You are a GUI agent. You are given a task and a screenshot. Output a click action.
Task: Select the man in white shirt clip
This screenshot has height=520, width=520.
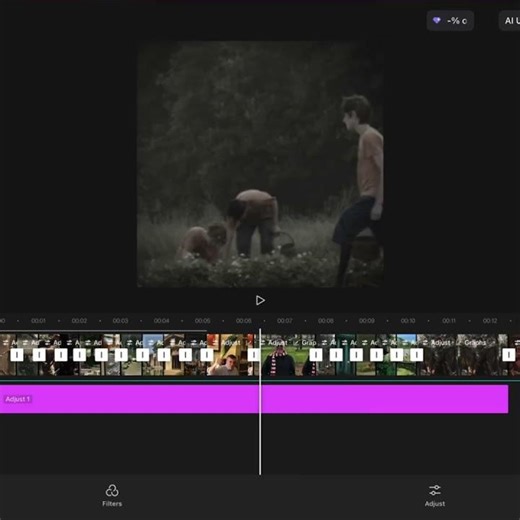[x=229, y=355]
